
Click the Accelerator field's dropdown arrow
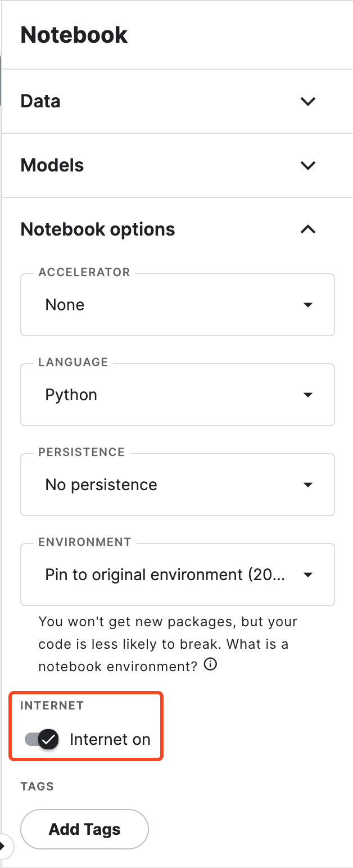point(307,305)
